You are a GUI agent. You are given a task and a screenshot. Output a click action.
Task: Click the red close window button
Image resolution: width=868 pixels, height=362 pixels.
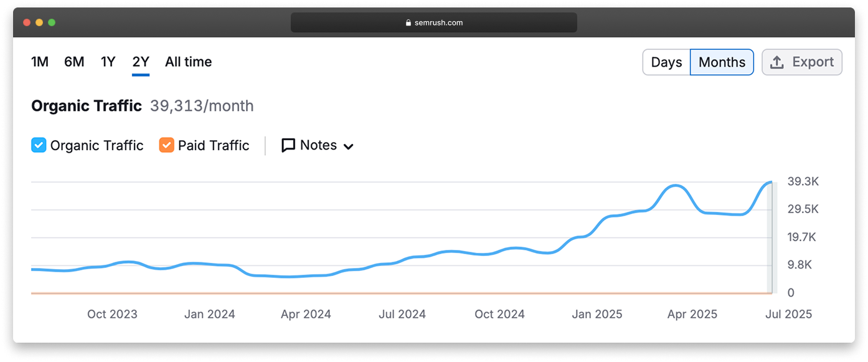[x=27, y=22]
